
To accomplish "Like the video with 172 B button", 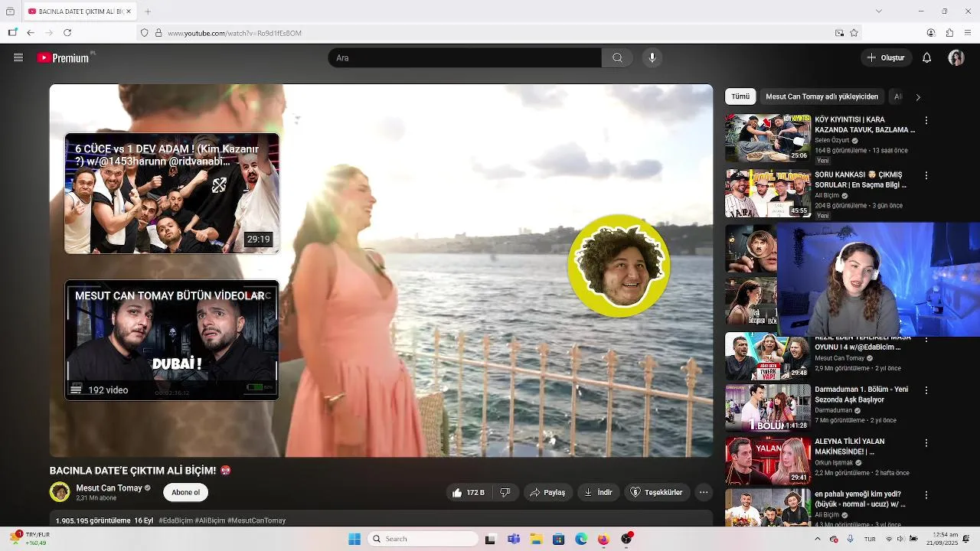I will [x=469, y=492].
